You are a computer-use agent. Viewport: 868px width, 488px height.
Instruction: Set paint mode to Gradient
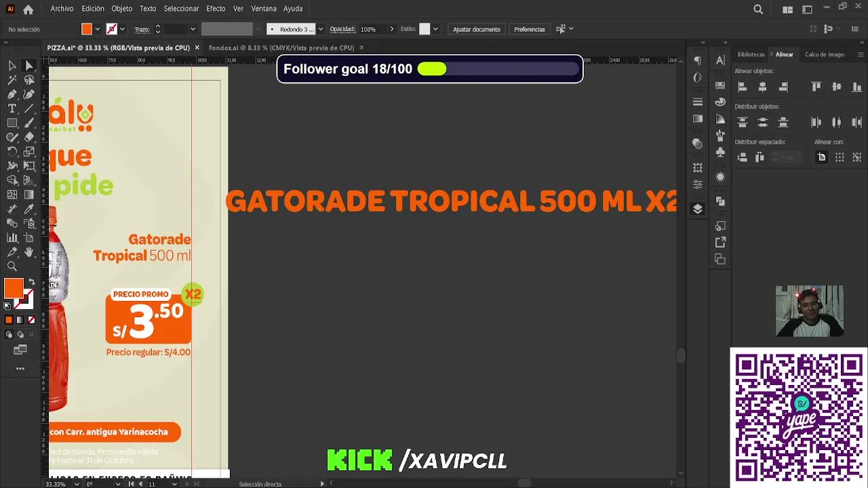point(20,320)
